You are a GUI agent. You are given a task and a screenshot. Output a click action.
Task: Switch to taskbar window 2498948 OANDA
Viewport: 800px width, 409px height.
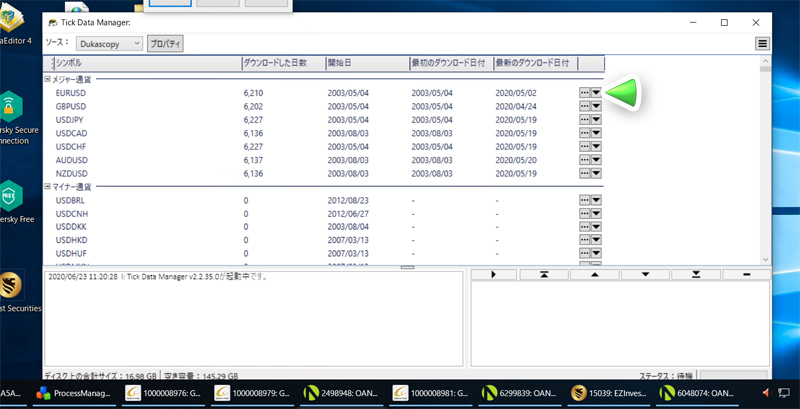[x=342, y=393]
